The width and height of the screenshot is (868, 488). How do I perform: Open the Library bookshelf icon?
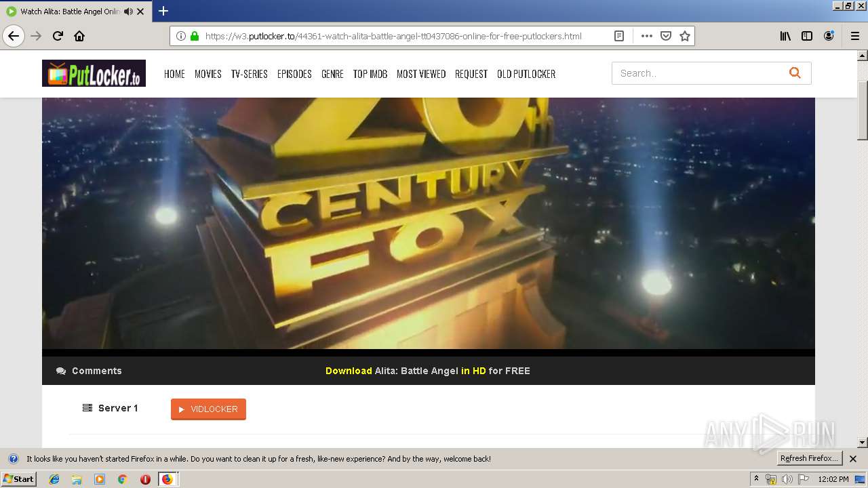(x=785, y=36)
